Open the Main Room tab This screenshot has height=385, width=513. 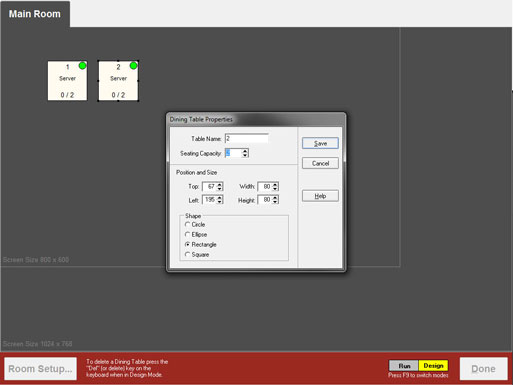(x=35, y=14)
